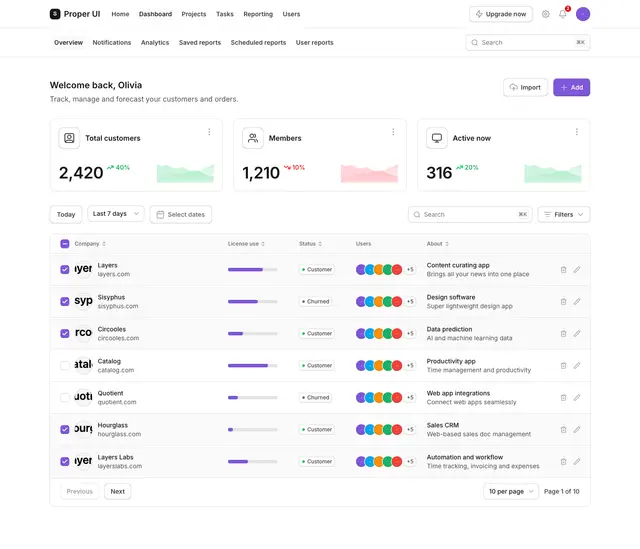
Task: Click the Total customers card icon
Action: coord(69,138)
